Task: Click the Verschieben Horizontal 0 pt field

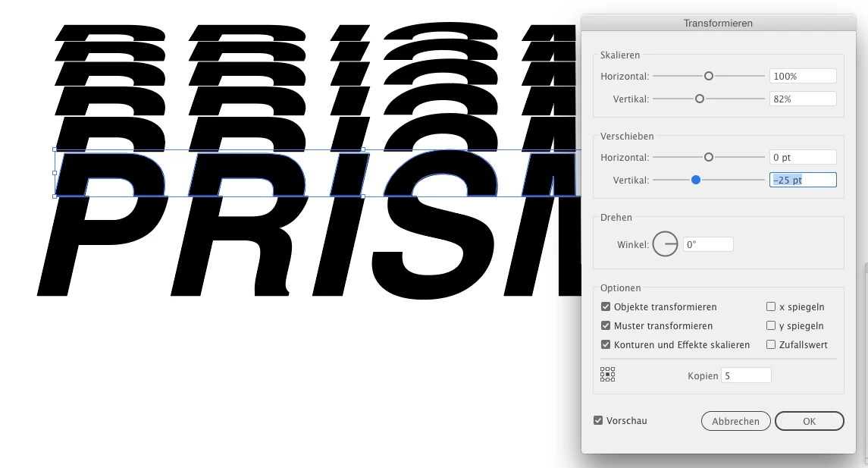Action: [803, 157]
